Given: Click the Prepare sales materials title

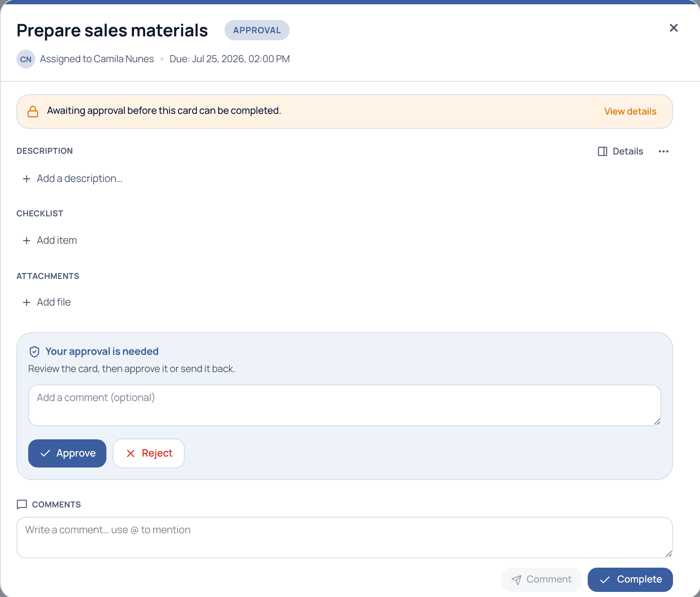Looking at the screenshot, I should coord(112,31).
